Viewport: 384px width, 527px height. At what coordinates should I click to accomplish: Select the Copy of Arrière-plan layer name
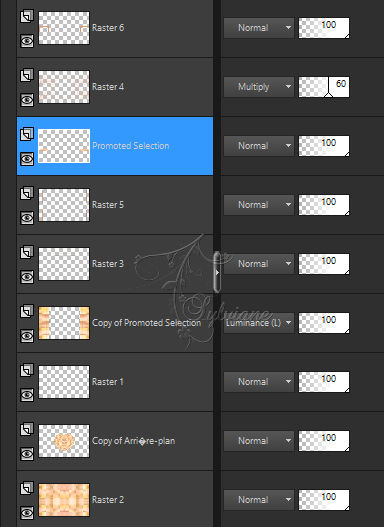coord(133,441)
